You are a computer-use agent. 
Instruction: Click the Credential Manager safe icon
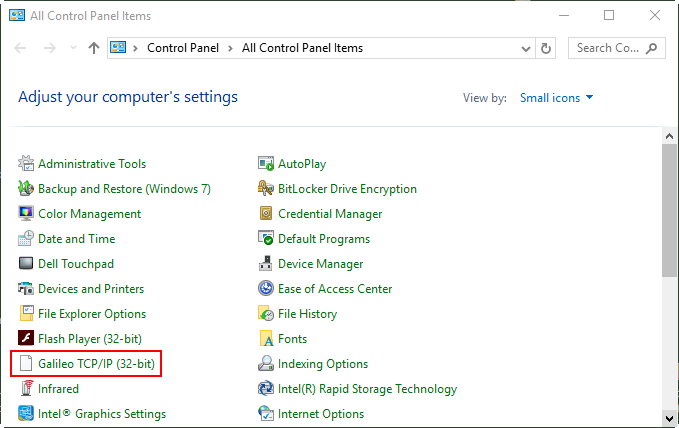pos(266,214)
